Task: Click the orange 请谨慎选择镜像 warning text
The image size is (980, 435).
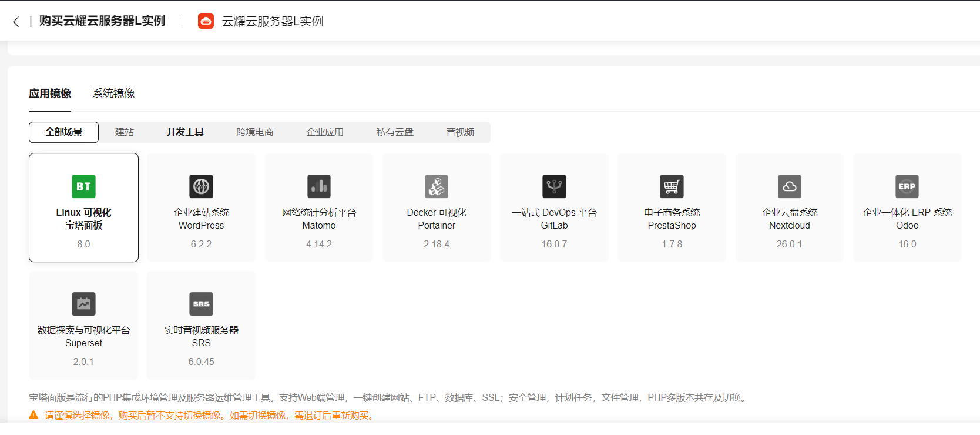Action: [x=210, y=415]
